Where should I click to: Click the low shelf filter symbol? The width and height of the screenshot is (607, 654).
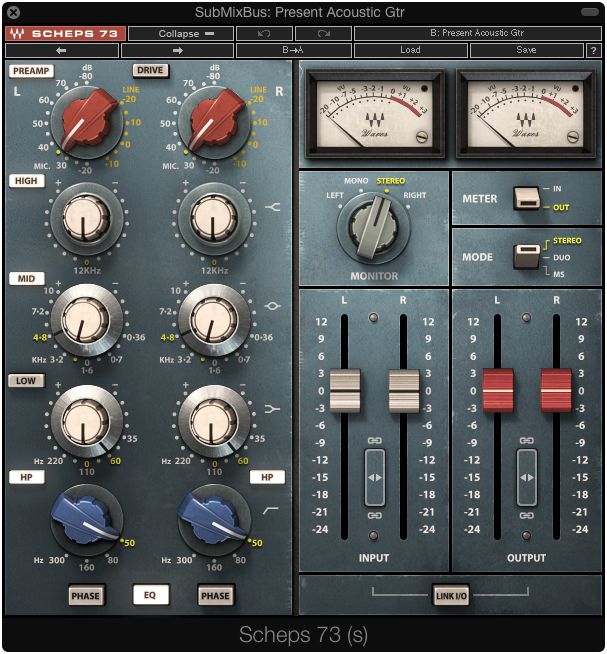coord(272,409)
